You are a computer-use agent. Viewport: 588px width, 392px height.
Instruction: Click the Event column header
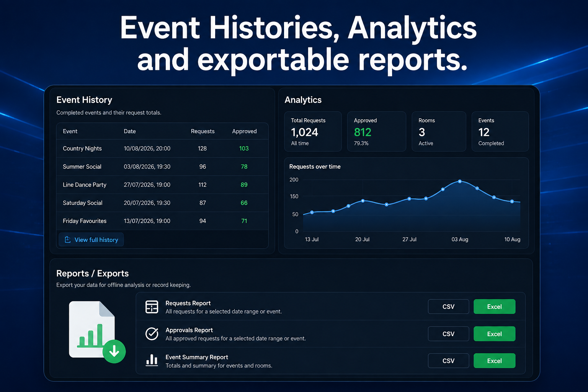[70, 131]
